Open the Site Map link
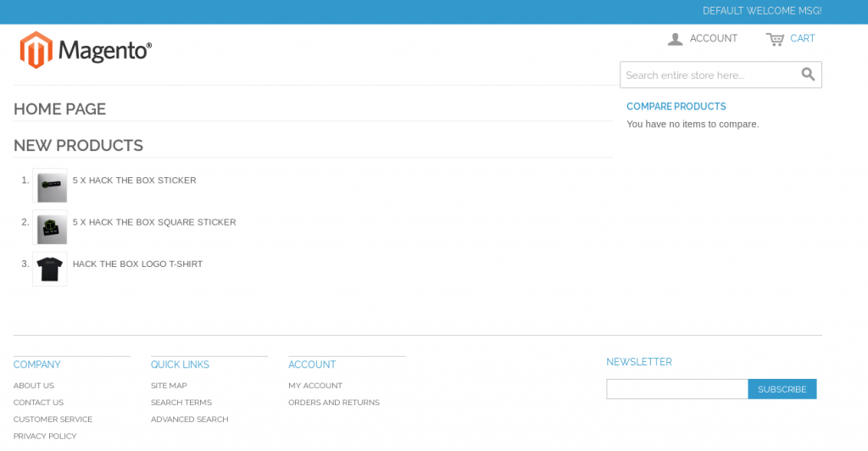Image resolution: width=868 pixels, height=451 pixels. [169, 386]
